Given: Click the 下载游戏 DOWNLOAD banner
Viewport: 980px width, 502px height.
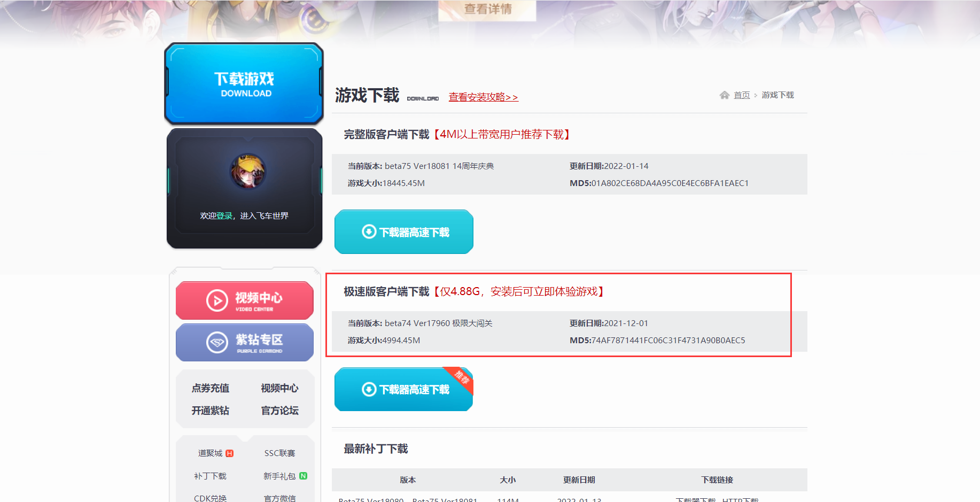Looking at the screenshot, I should tap(244, 83).
